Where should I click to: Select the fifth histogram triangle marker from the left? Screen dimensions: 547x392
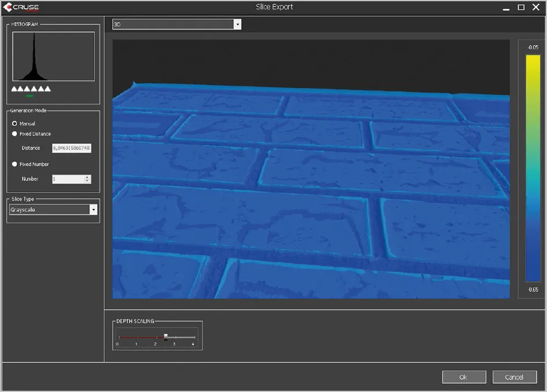41,89
